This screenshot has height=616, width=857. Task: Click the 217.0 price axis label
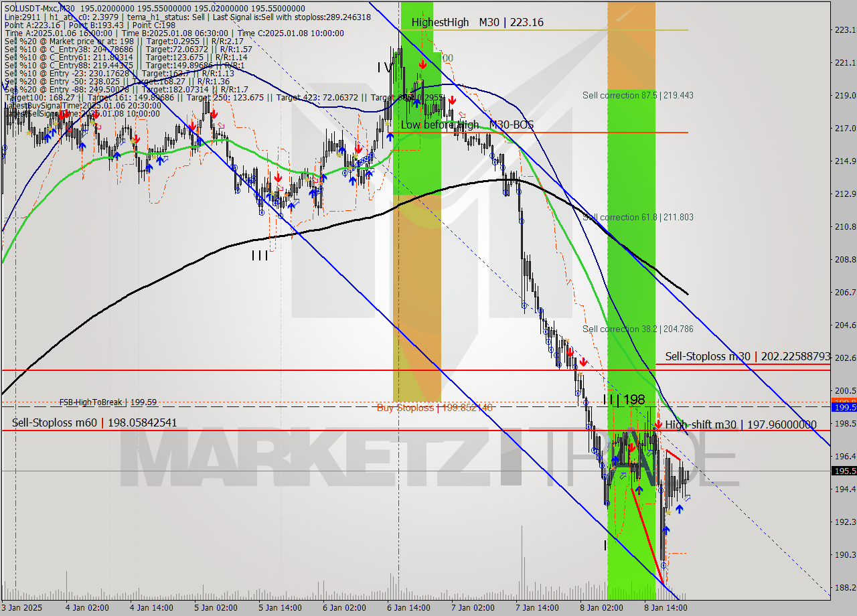coord(845,128)
